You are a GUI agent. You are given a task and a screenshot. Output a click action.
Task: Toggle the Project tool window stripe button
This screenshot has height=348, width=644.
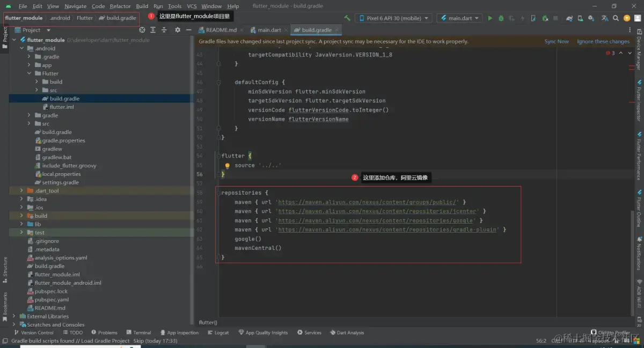pos(5,38)
